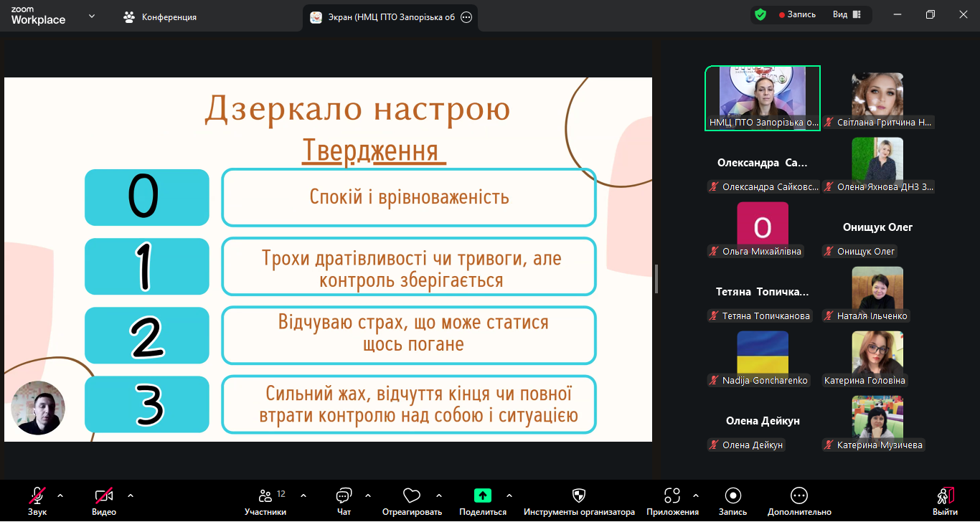Click the Дзеркало настрою slide title
Screen dimensions: 980x522
click(357, 110)
